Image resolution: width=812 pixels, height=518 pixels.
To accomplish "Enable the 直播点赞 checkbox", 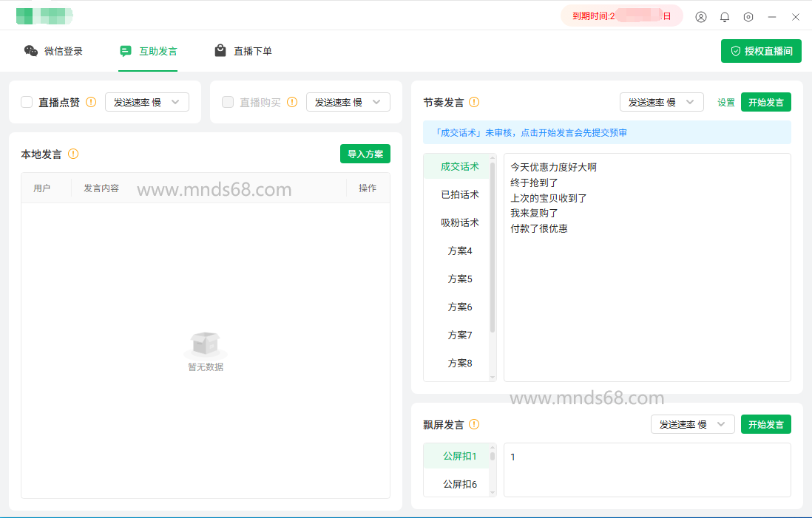I will [27, 102].
